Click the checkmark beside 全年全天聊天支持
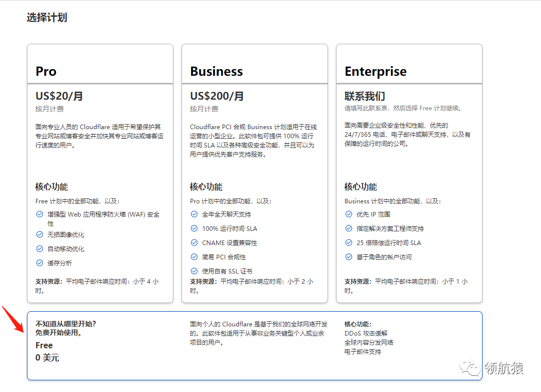The height and width of the screenshot is (392, 541). [x=194, y=214]
